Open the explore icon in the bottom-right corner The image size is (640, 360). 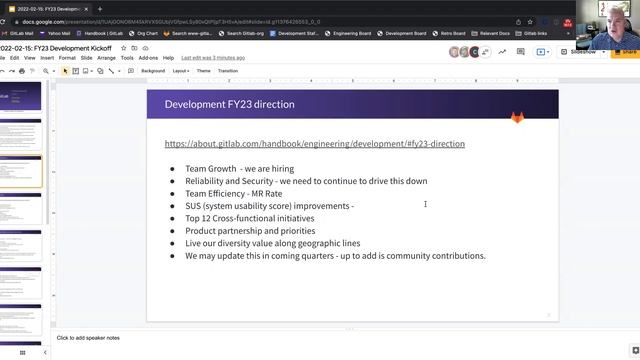pyautogui.click(x=635, y=350)
